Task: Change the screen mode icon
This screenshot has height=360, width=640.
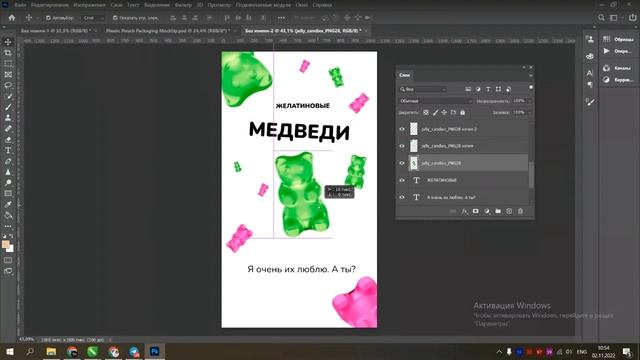Action: tap(8, 271)
